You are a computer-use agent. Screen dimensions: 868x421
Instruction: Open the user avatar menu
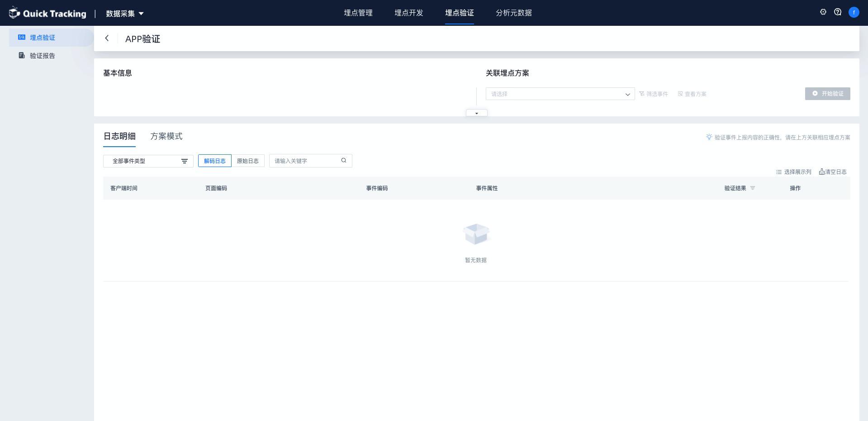pos(854,12)
